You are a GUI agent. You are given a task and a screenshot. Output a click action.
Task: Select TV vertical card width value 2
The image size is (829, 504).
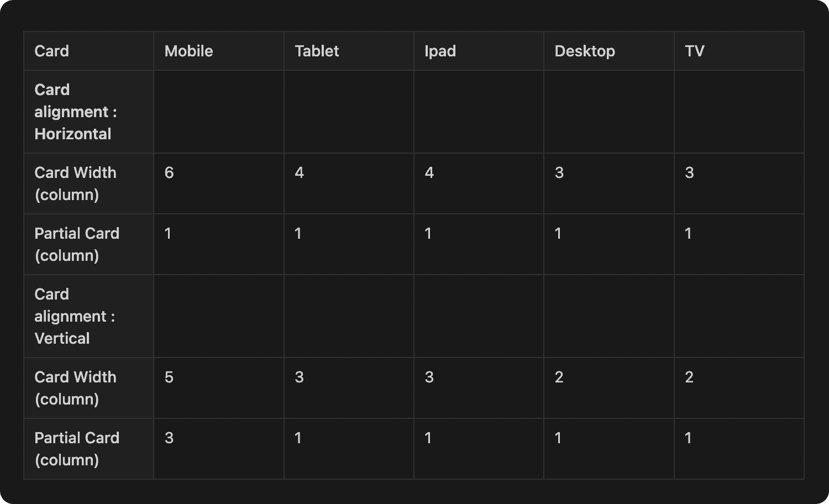pos(689,377)
